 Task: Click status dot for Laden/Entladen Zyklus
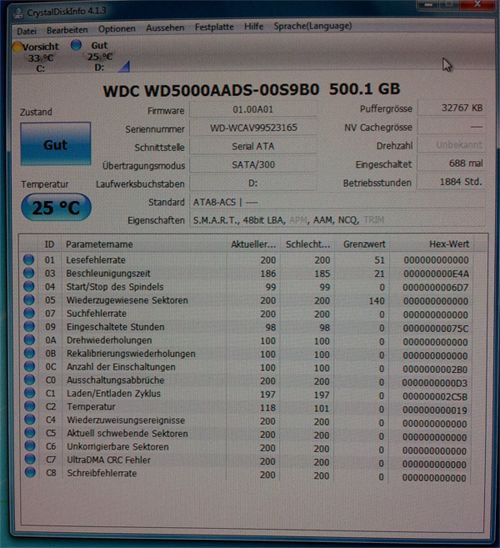pos(30,393)
